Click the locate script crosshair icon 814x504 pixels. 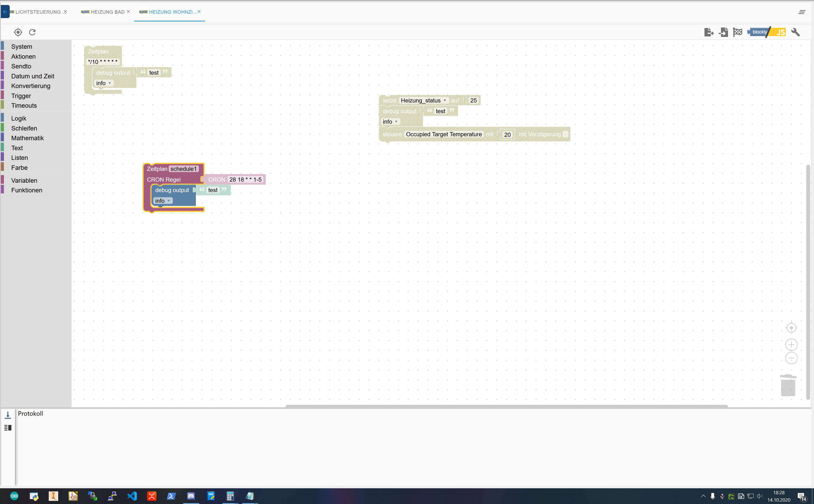point(18,32)
